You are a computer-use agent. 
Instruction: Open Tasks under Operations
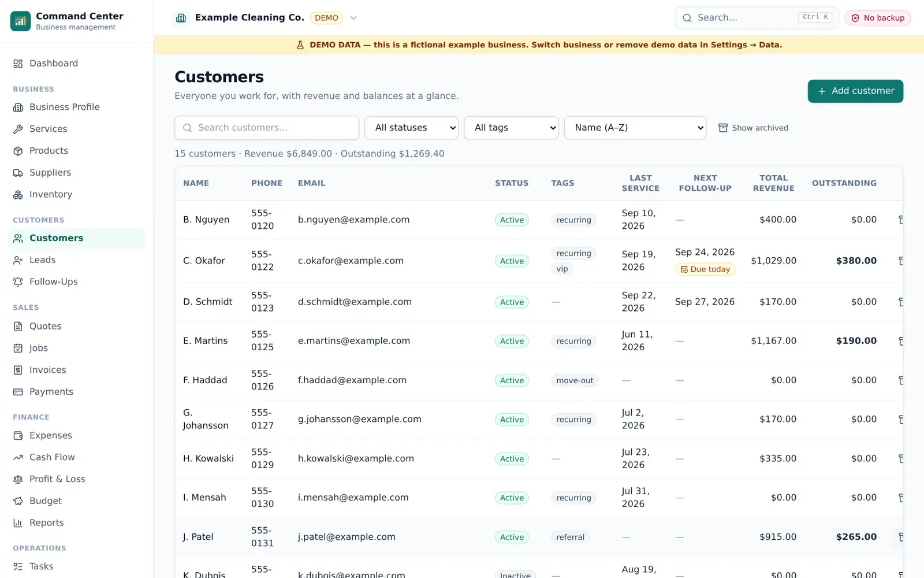coord(77,566)
